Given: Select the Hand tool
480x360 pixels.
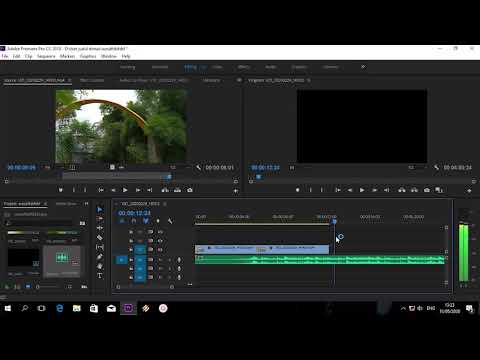Looking at the screenshot, I should (x=100, y=266).
